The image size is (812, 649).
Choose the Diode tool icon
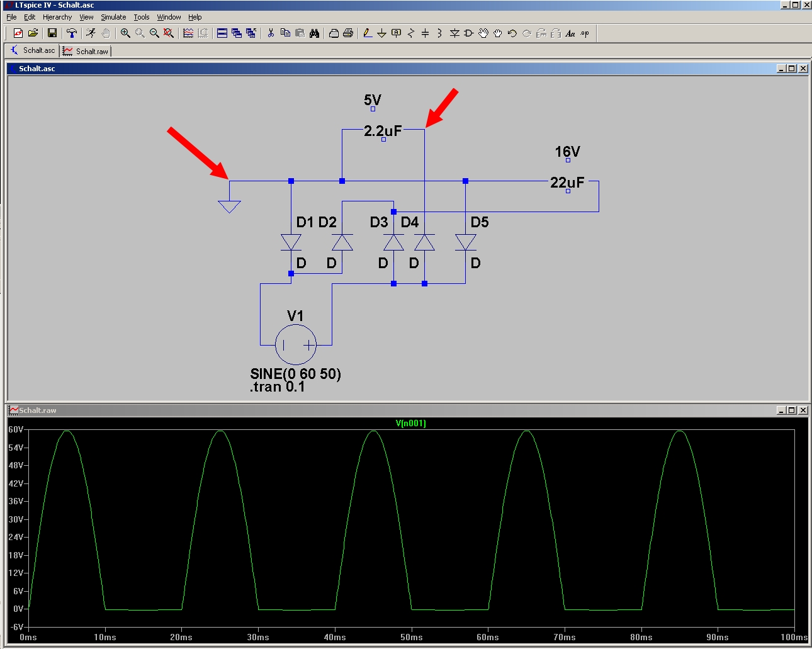click(454, 33)
